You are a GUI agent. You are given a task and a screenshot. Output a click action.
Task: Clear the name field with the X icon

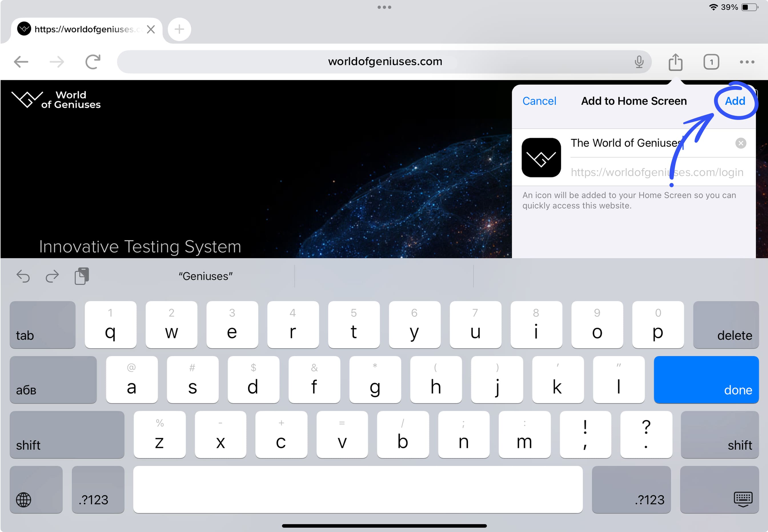pos(740,143)
